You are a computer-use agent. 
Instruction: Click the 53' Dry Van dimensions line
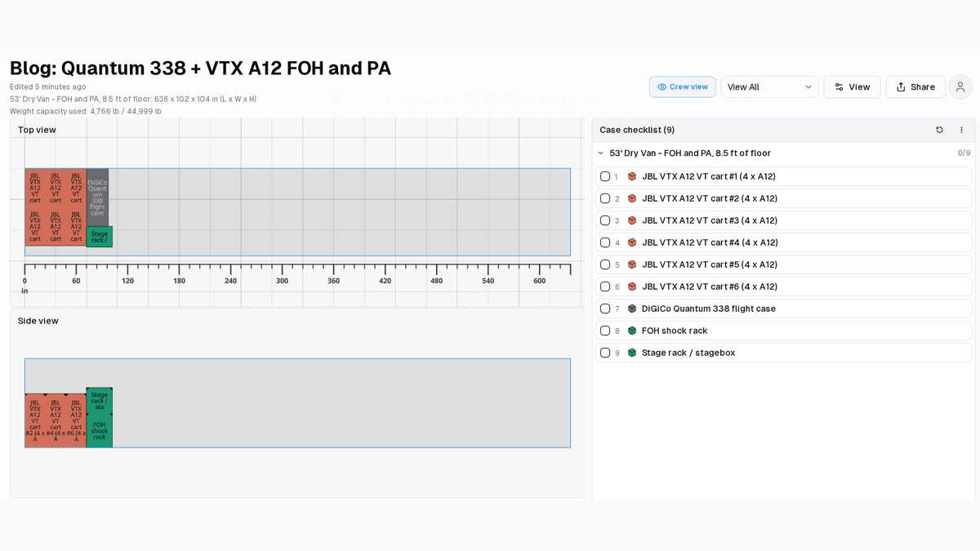[133, 99]
